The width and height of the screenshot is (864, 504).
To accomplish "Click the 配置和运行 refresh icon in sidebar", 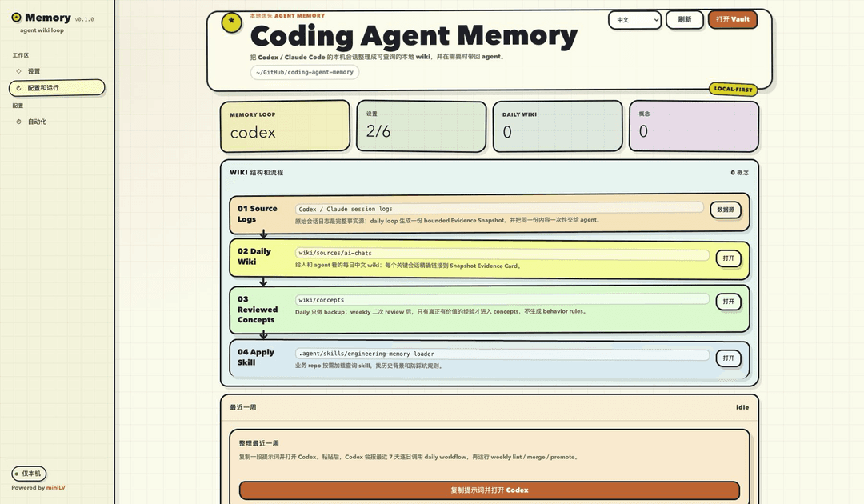I will tap(18, 87).
